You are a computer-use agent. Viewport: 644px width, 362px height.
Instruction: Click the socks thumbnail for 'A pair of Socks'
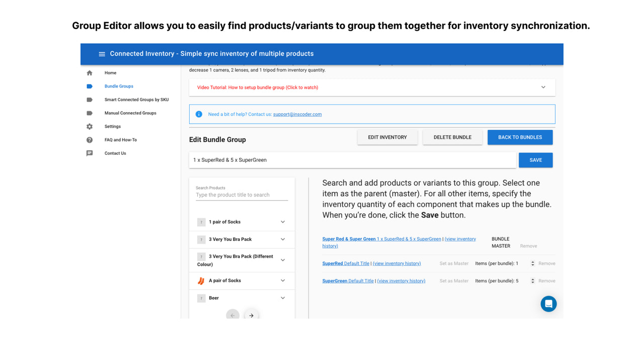[x=201, y=281]
